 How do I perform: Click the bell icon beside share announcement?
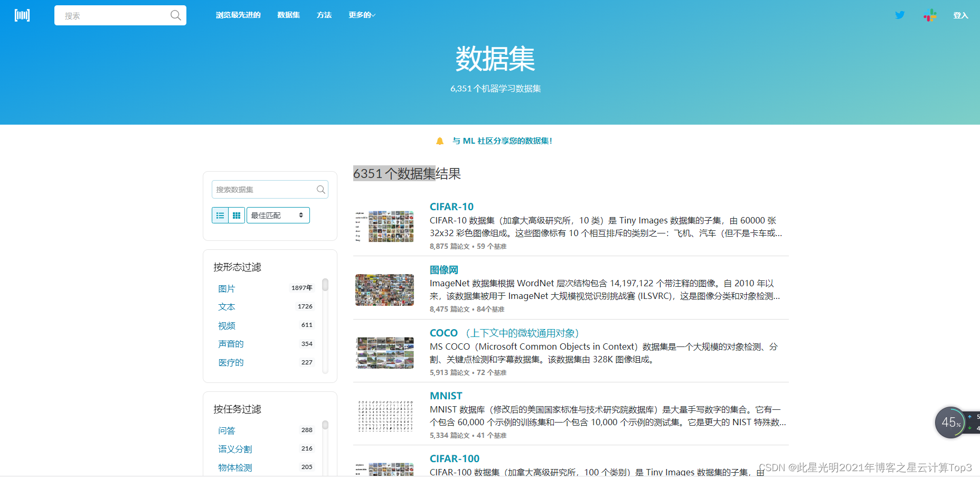point(440,141)
